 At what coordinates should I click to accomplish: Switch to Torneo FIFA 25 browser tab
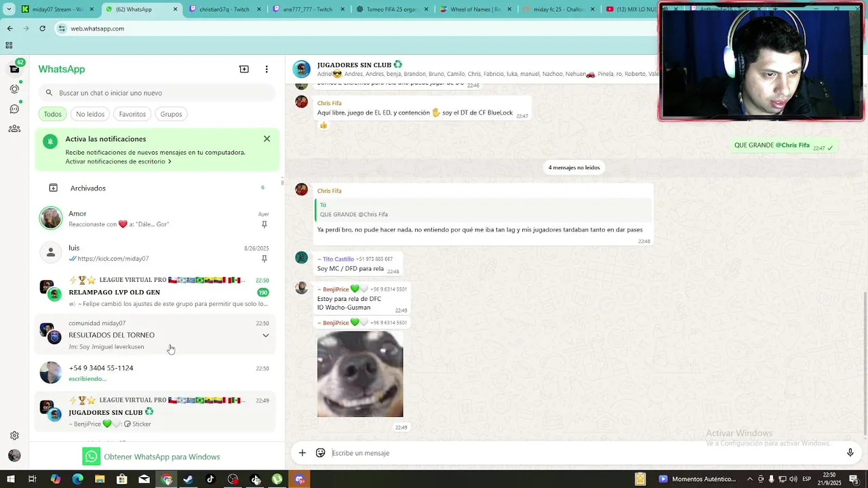tap(393, 9)
